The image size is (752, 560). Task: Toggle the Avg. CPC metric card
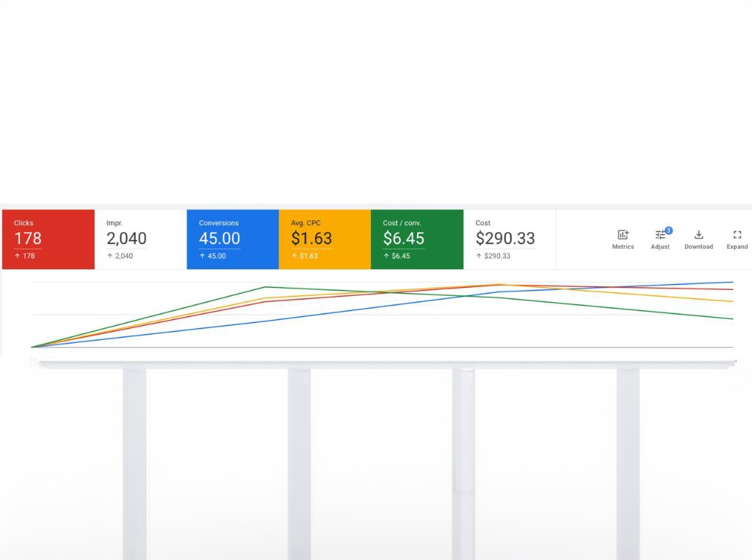coord(325,239)
